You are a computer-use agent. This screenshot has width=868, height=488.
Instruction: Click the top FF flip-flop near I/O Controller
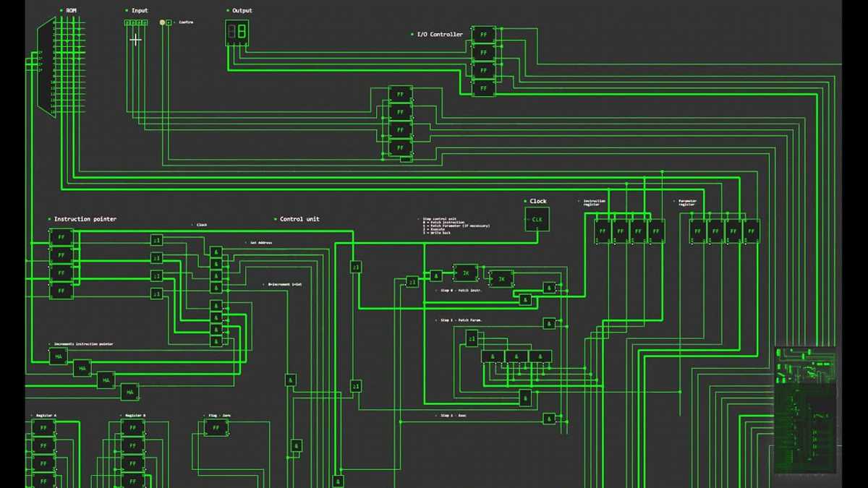(482, 34)
